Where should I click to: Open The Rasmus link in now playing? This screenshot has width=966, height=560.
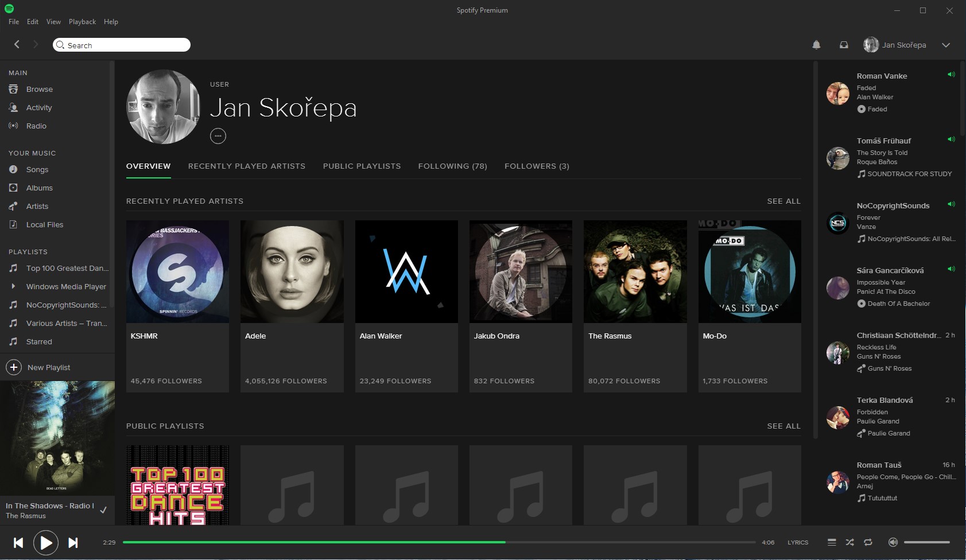point(25,516)
